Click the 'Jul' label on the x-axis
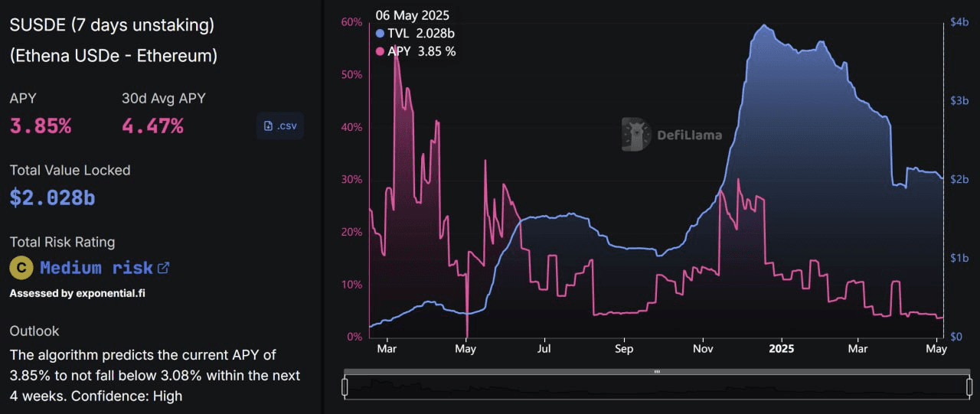This screenshot has width=980, height=414. coord(544,349)
